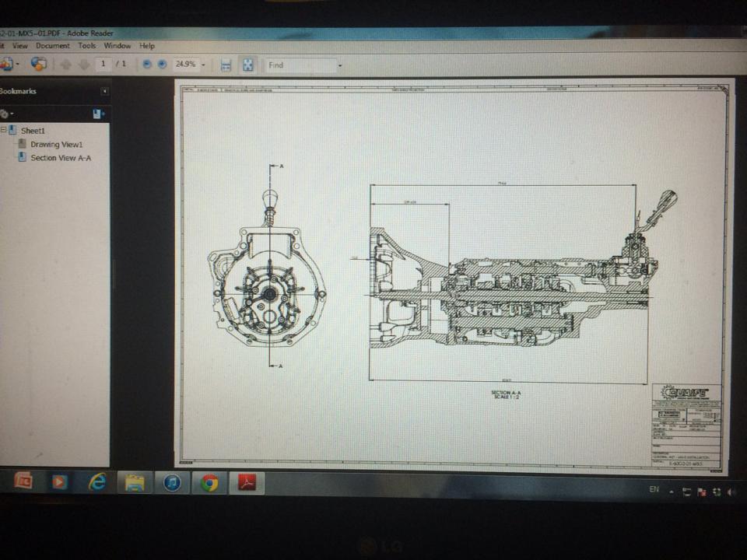Screen dimensions: 747x560
Task: Open dropdown arrow beside the first toolbar icon
Action: click(18, 63)
